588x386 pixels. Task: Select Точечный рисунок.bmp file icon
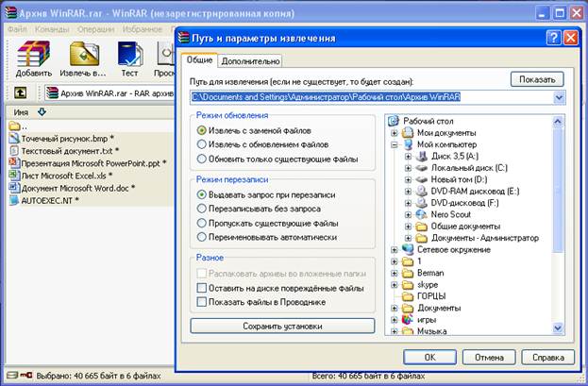14,138
